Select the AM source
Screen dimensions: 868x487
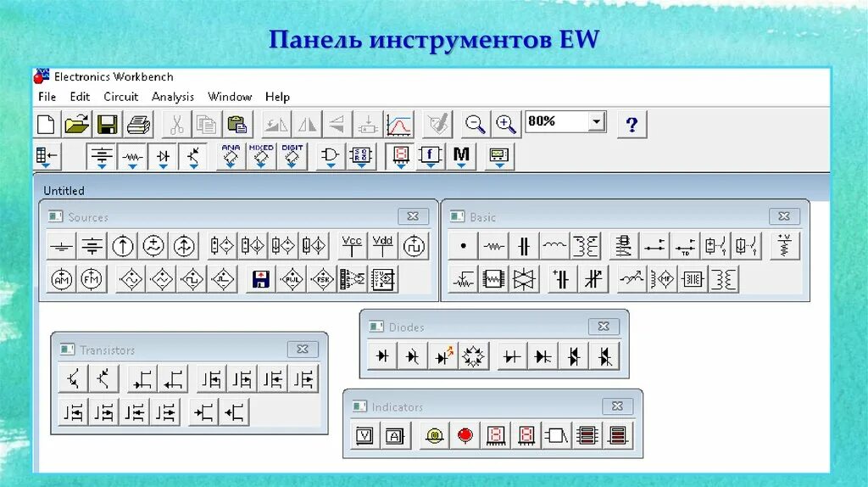61,279
